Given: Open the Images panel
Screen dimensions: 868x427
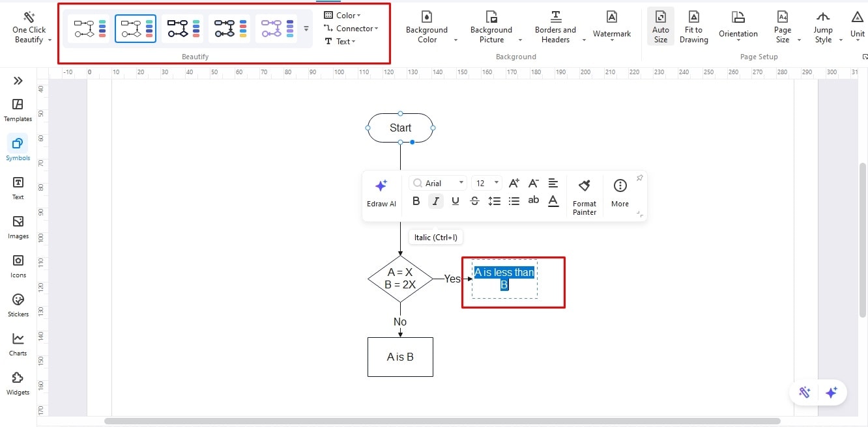Looking at the screenshot, I should (18, 227).
